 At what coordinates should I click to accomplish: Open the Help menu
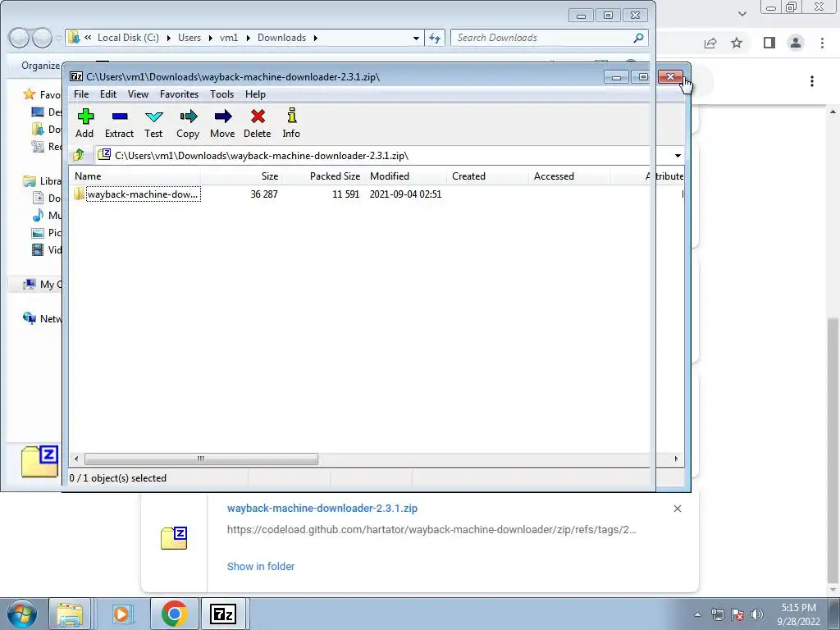[x=256, y=94]
